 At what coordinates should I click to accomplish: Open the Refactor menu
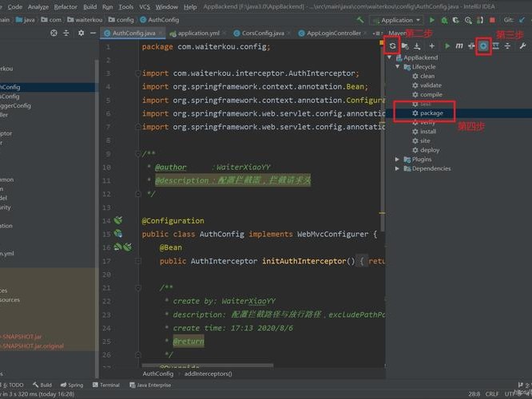[66, 6]
